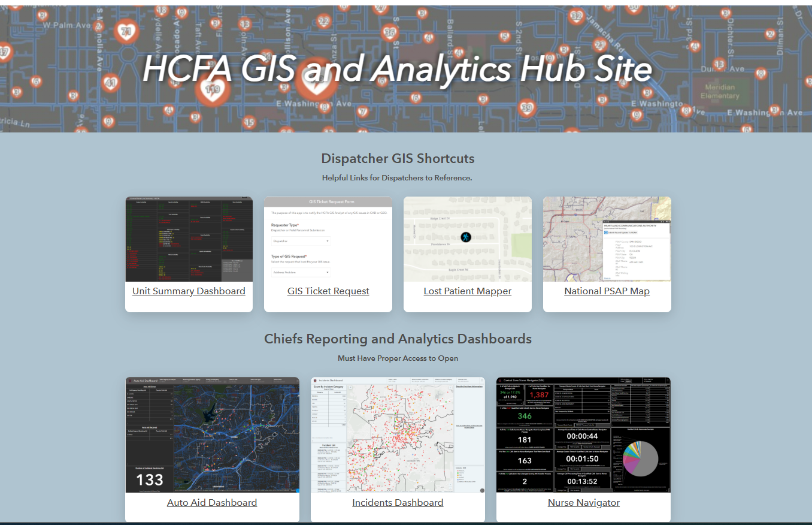
Task: Open the Unit Summary Dashboard link
Action: [x=189, y=291]
